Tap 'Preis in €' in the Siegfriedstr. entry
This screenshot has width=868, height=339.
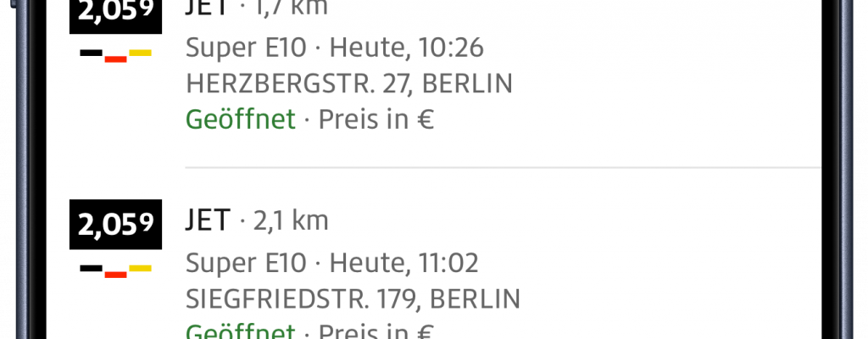click(x=376, y=331)
